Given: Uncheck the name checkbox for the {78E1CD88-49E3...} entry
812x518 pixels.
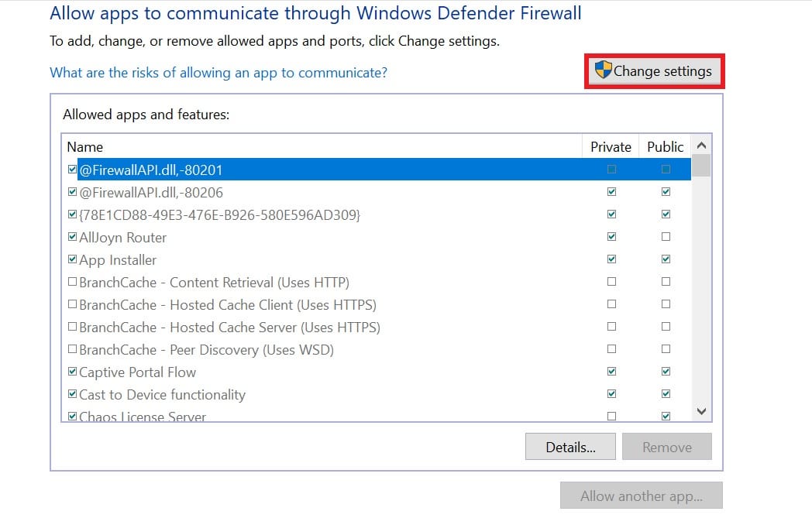Looking at the screenshot, I should pos(73,214).
